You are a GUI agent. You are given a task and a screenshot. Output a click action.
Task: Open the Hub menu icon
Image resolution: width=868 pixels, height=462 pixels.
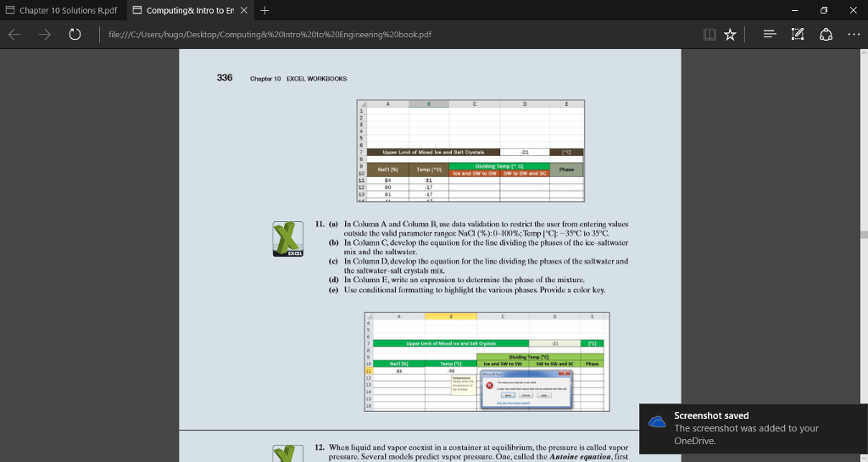click(x=770, y=34)
